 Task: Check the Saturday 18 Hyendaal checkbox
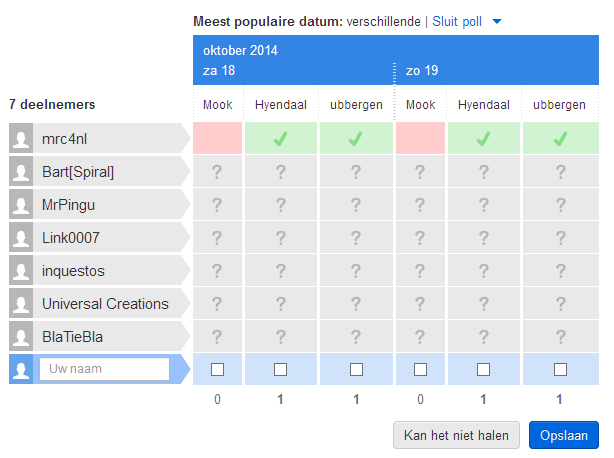[281, 370]
